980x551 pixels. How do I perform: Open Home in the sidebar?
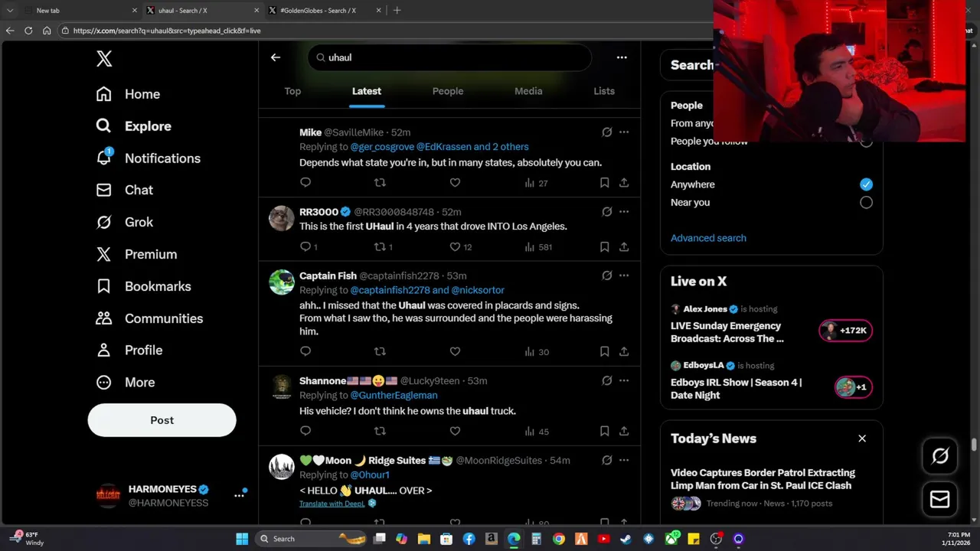click(x=128, y=94)
